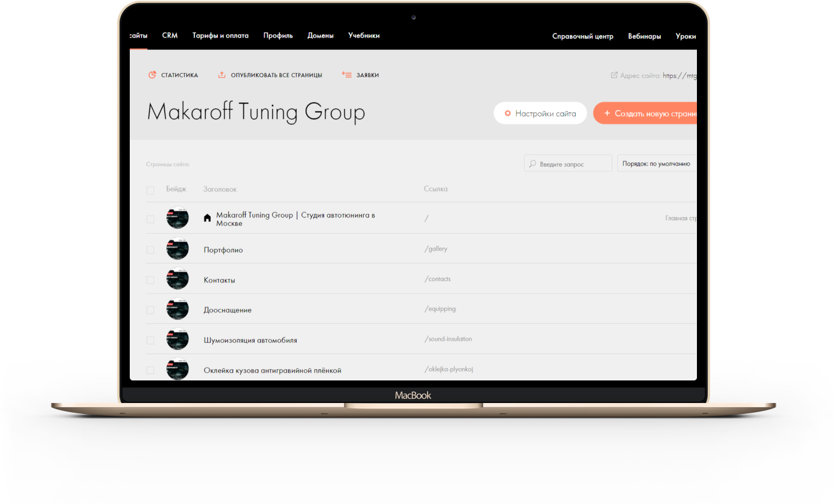834x504 pixels.
Task: Tick the checkbox for the Контакты page
Action: pos(150,280)
